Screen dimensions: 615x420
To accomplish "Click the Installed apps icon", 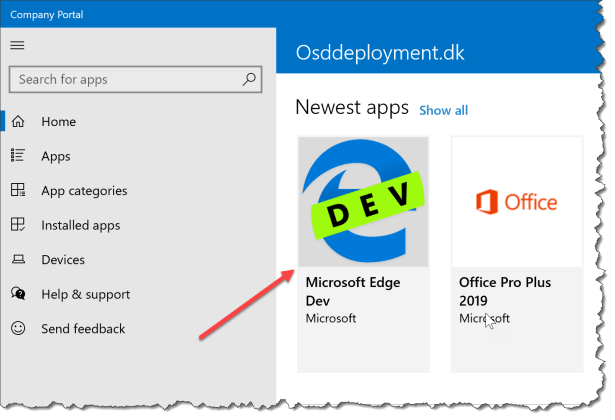I will tap(18, 225).
